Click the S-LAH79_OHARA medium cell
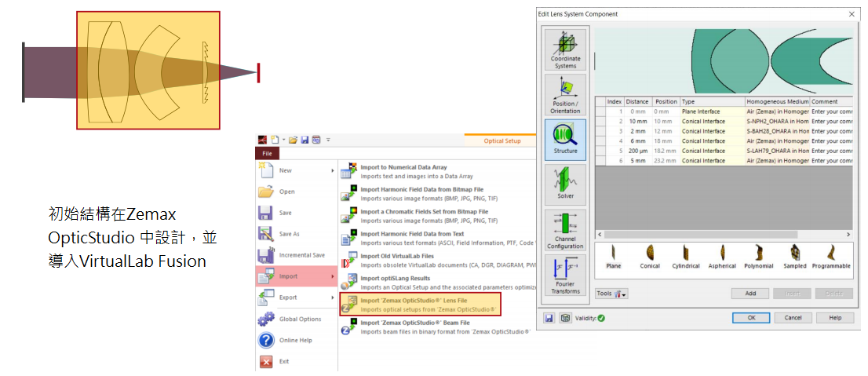The width and height of the screenshot is (868, 376). (x=777, y=151)
